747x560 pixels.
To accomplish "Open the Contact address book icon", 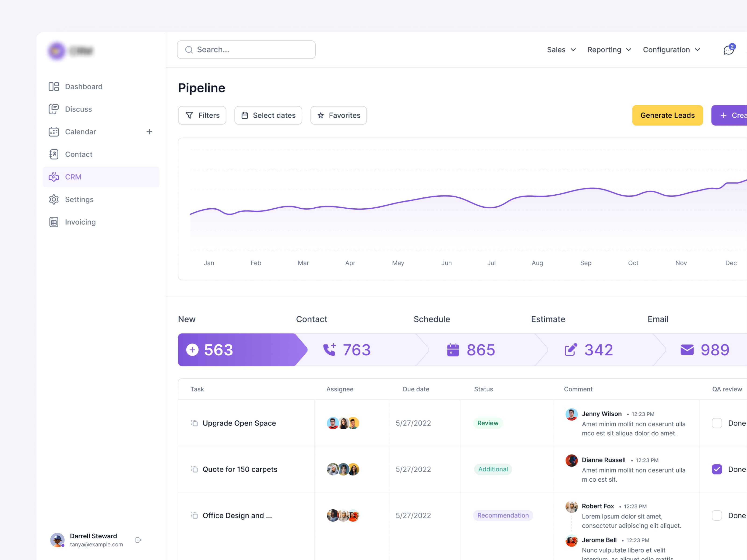I will 54,154.
